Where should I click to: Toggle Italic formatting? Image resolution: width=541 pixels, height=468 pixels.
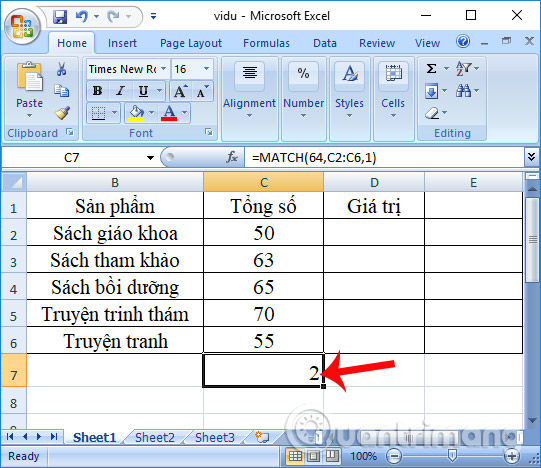[x=120, y=91]
